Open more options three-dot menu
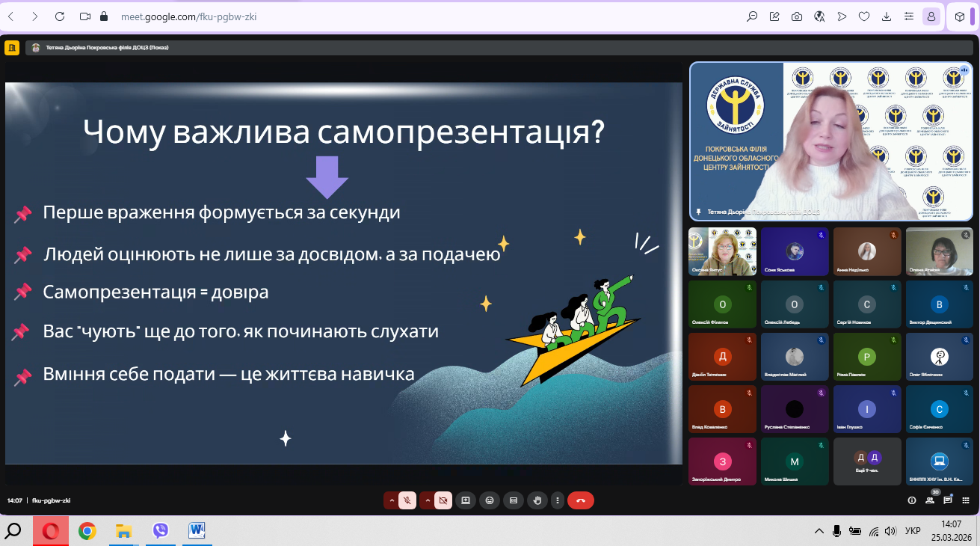Viewport: 980px width, 546px height. coord(557,500)
